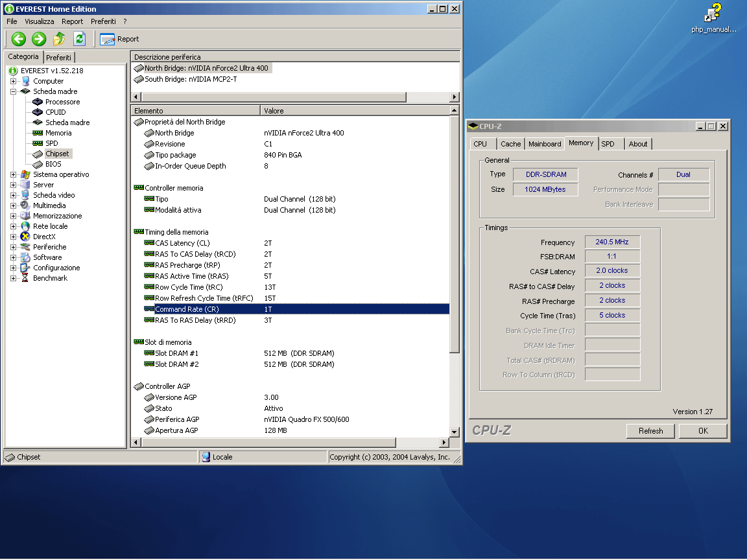Select the Row Refresh Cycle Time row
The height and width of the screenshot is (560, 747).
pyautogui.click(x=290, y=299)
